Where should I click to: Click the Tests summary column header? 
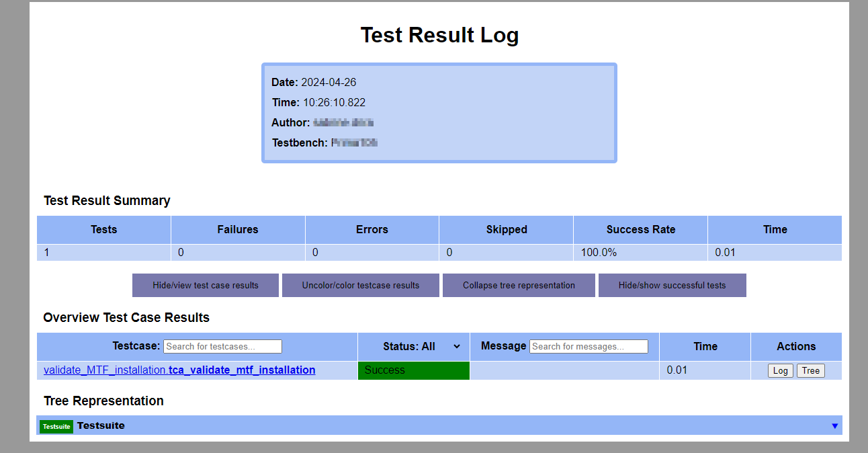[x=103, y=230]
